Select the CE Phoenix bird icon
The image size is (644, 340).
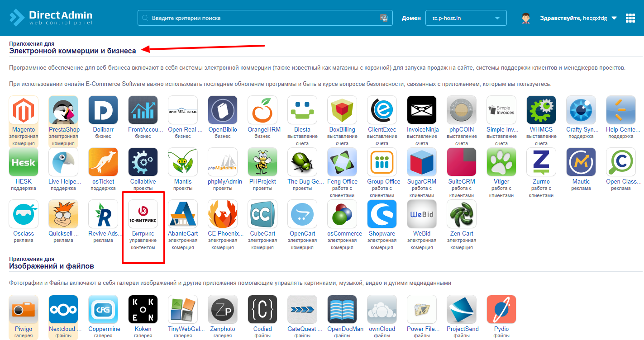click(x=223, y=214)
